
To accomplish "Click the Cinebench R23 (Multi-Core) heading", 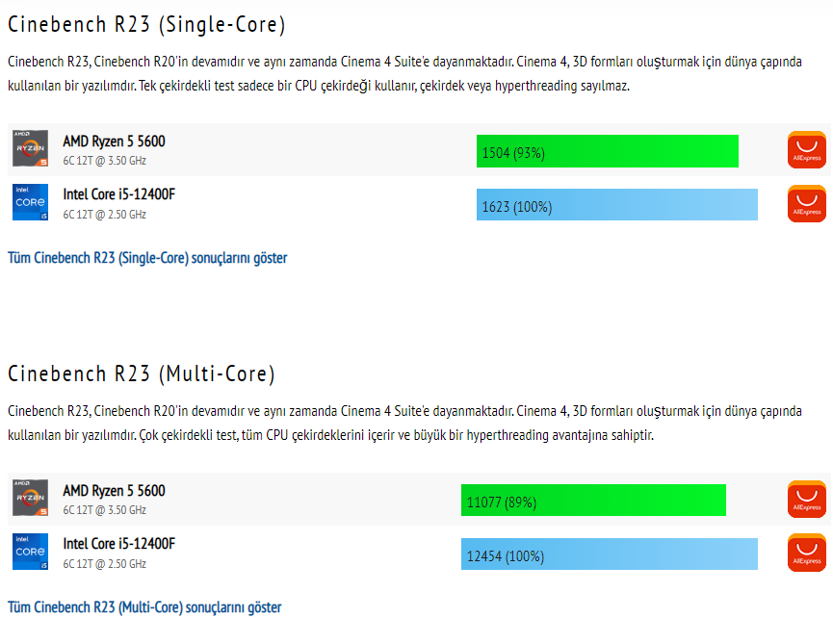I will click(x=142, y=374).
